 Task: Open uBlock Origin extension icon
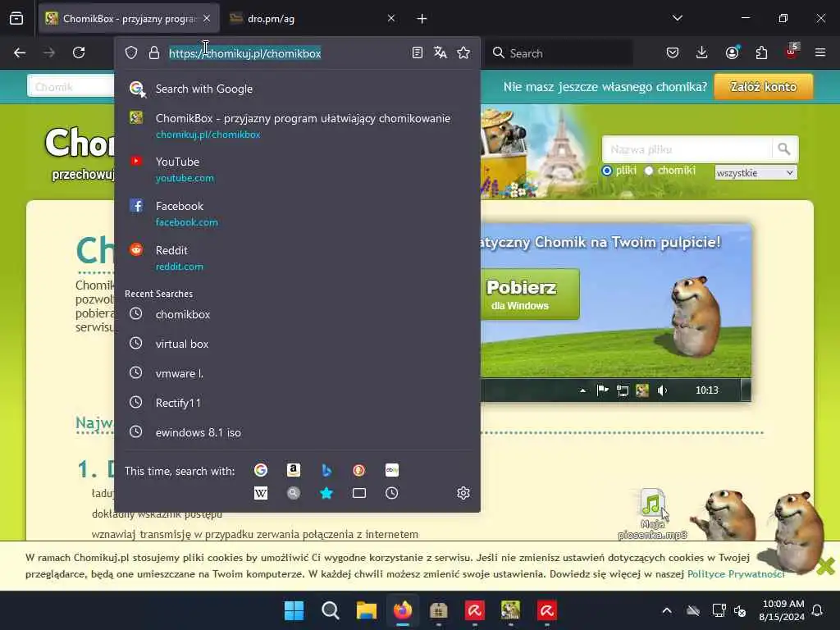pos(792,52)
